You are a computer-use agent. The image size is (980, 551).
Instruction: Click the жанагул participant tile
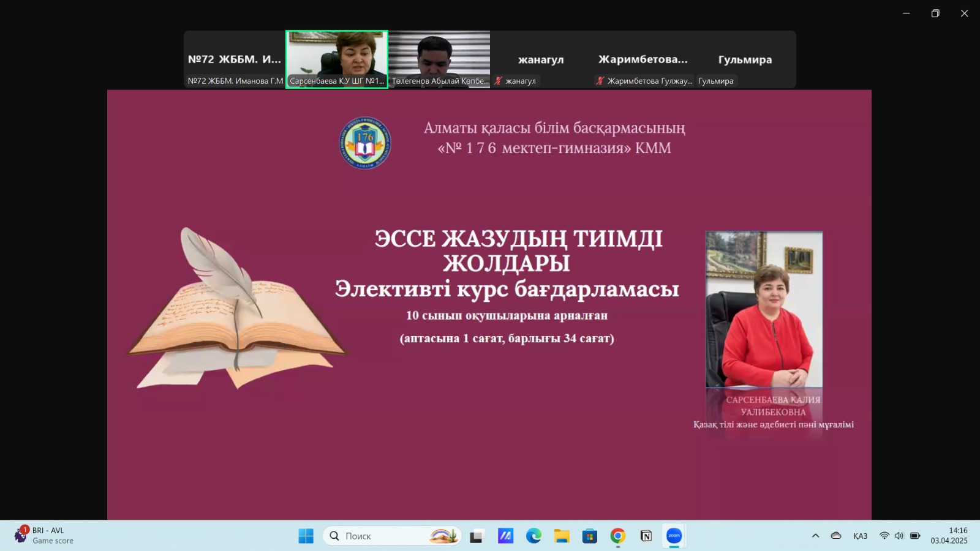point(541,59)
